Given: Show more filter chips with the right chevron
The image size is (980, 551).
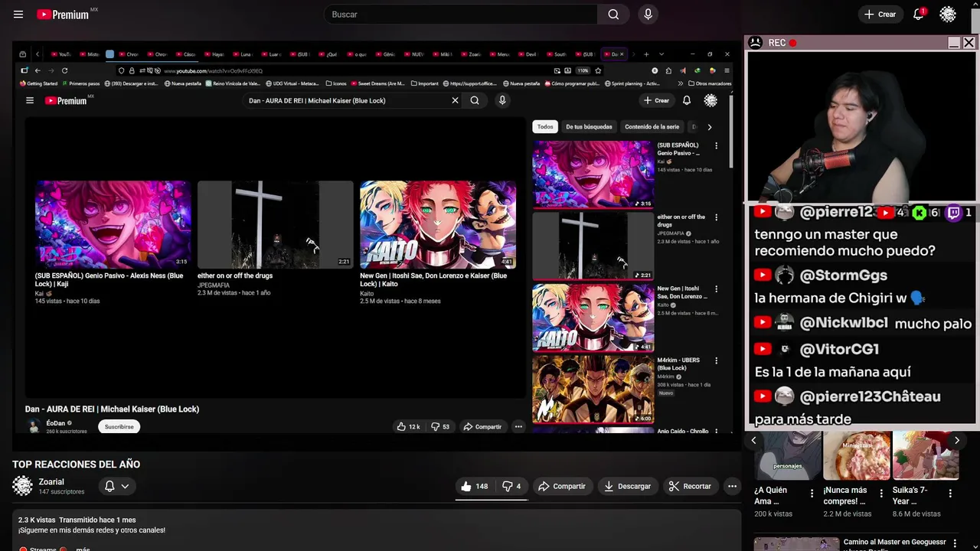Looking at the screenshot, I should (x=709, y=127).
